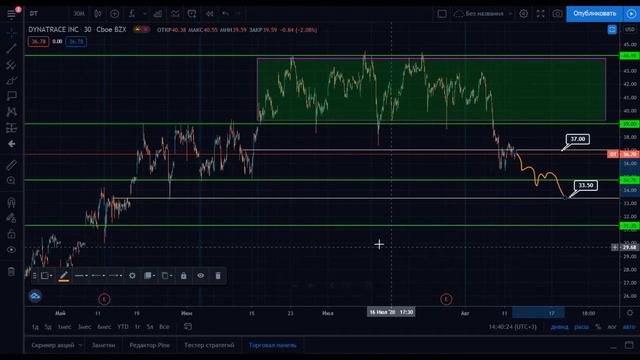The height and width of the screenshot is (360, 640).
Task: Open chart settings gear in top bar
Action: point(523,13)
